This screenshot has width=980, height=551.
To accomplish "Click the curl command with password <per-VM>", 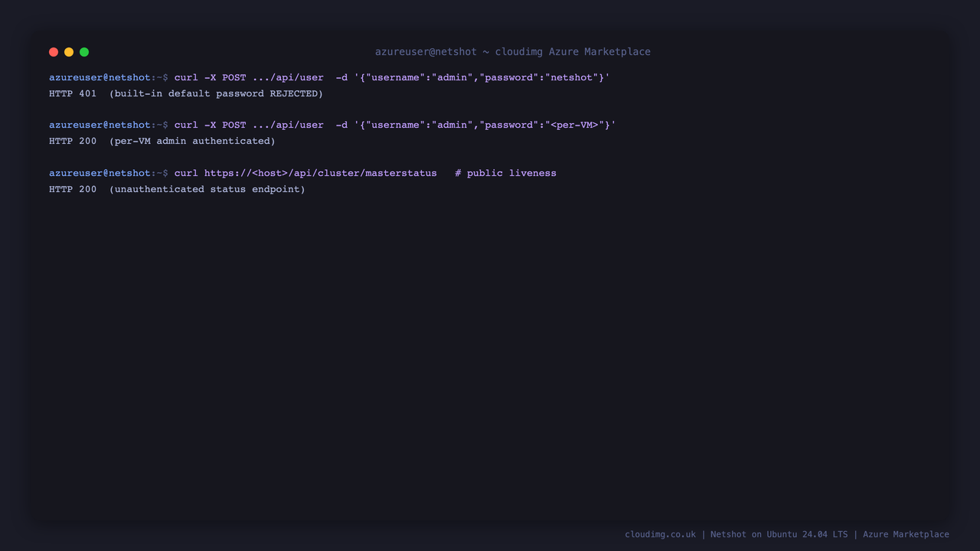I will [395, 125].
